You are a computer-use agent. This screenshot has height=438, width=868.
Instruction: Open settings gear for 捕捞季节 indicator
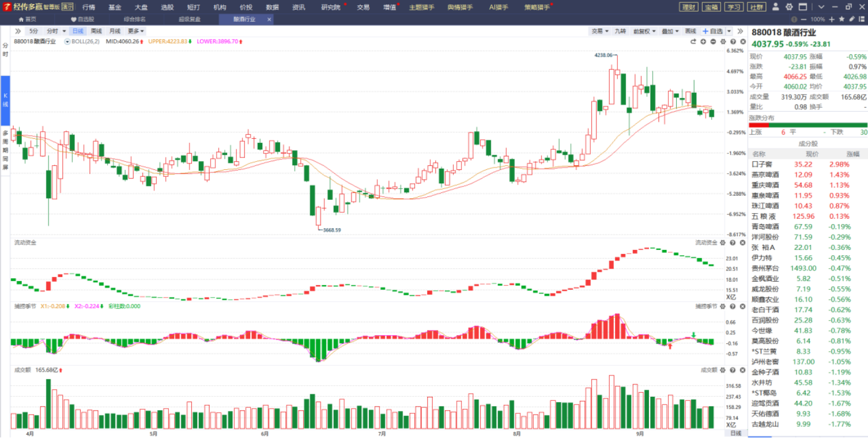723,306
